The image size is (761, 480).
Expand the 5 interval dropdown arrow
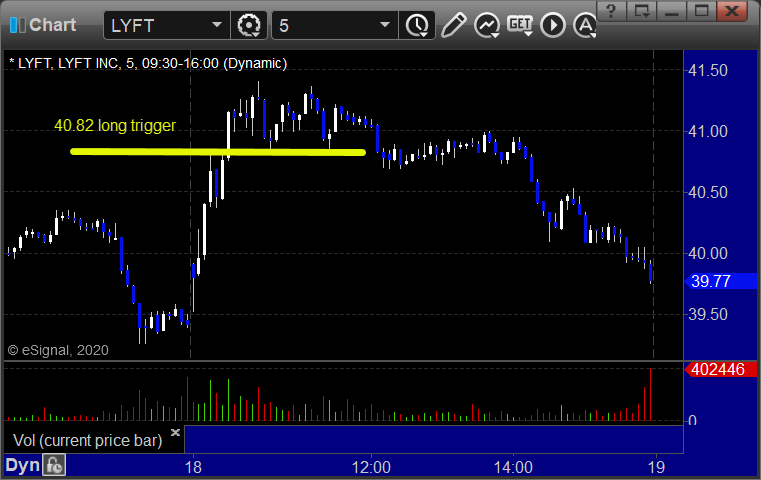coord(385,25)
